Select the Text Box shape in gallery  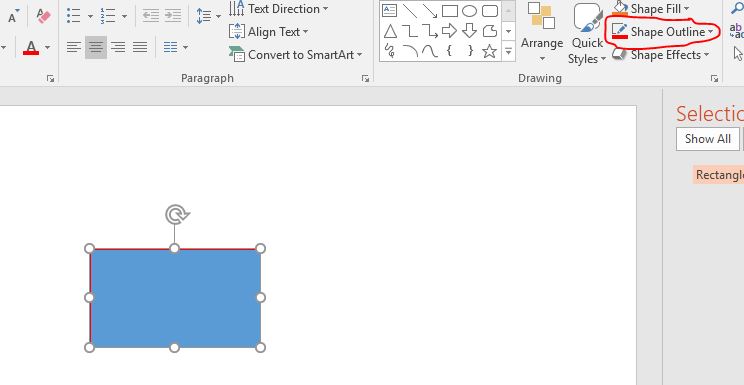pyautogui.click(x=390, y=10)
